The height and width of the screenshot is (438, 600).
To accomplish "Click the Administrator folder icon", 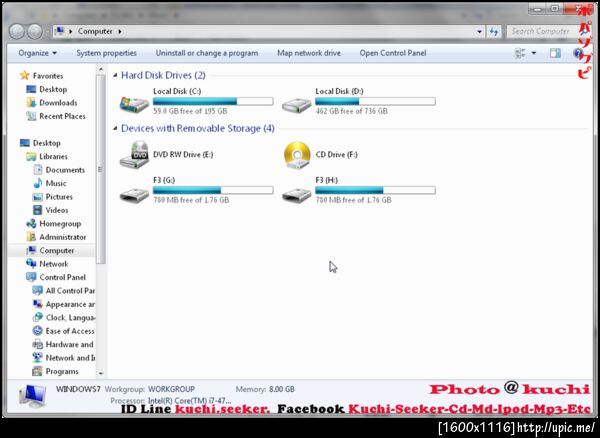I will coord(31,237).
